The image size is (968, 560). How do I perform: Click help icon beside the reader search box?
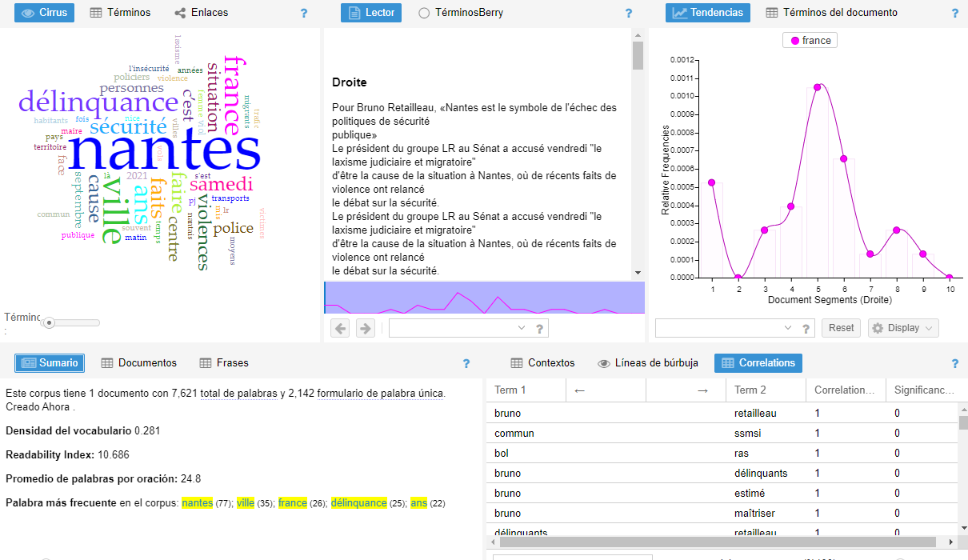(540, 329)
